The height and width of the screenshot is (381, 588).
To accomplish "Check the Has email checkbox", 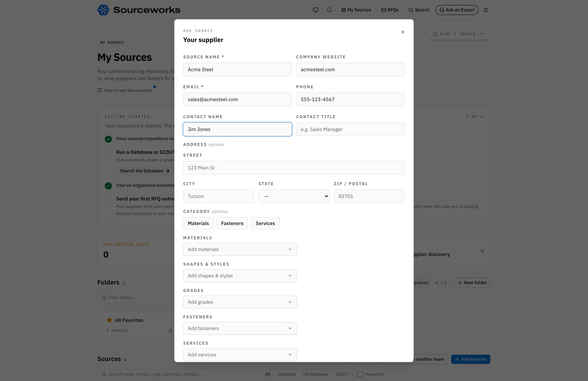I will click(x=360, y=374).
